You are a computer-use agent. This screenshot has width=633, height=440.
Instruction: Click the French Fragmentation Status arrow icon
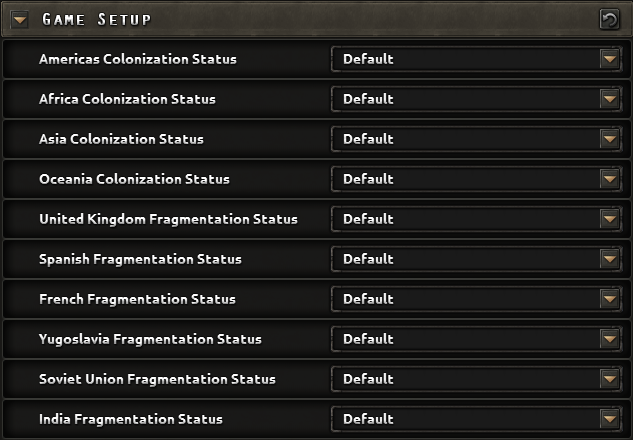pyautogui.click(x=610, y=299)
